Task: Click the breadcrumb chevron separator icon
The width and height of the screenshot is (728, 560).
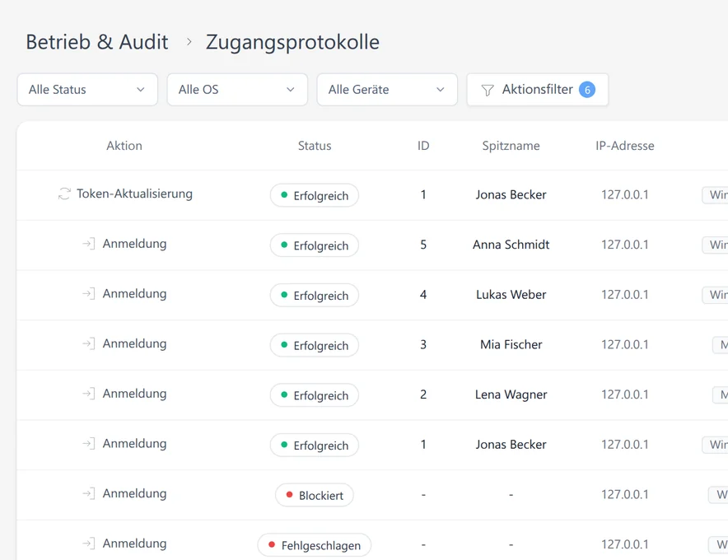Action: coord(189,42)
